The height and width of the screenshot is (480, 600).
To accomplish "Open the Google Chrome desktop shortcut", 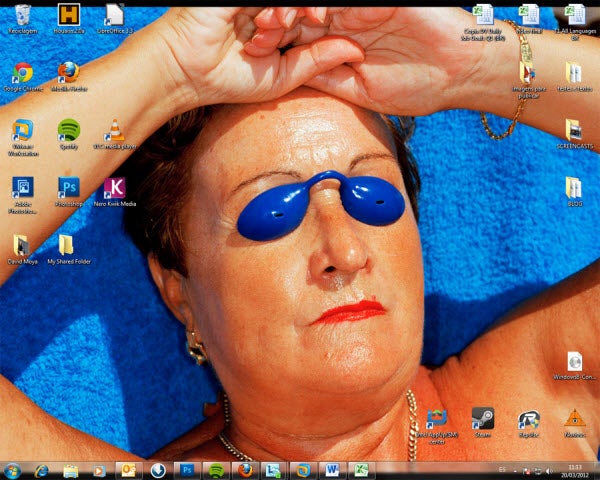I will pos(22,72).
